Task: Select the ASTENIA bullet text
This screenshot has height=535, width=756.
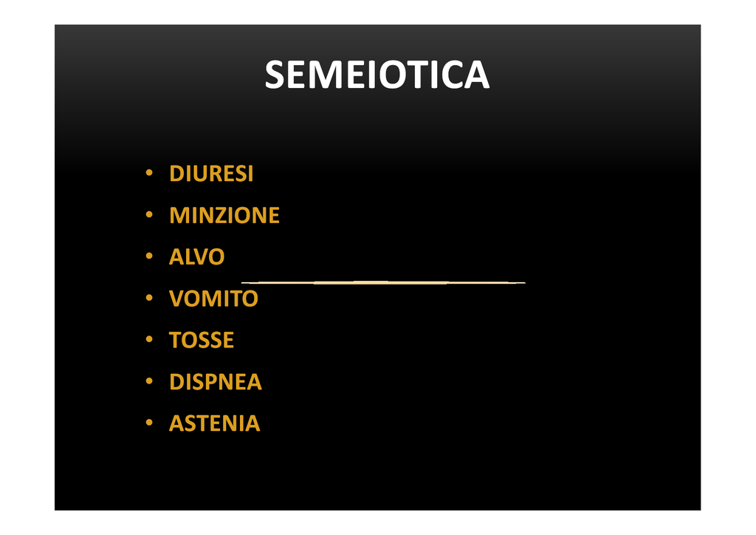Action: pos(215,423)
